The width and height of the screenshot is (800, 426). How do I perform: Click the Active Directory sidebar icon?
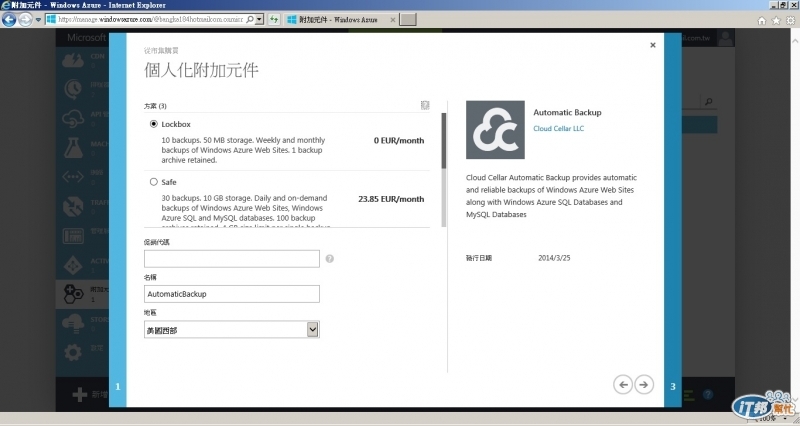[73, 265]
